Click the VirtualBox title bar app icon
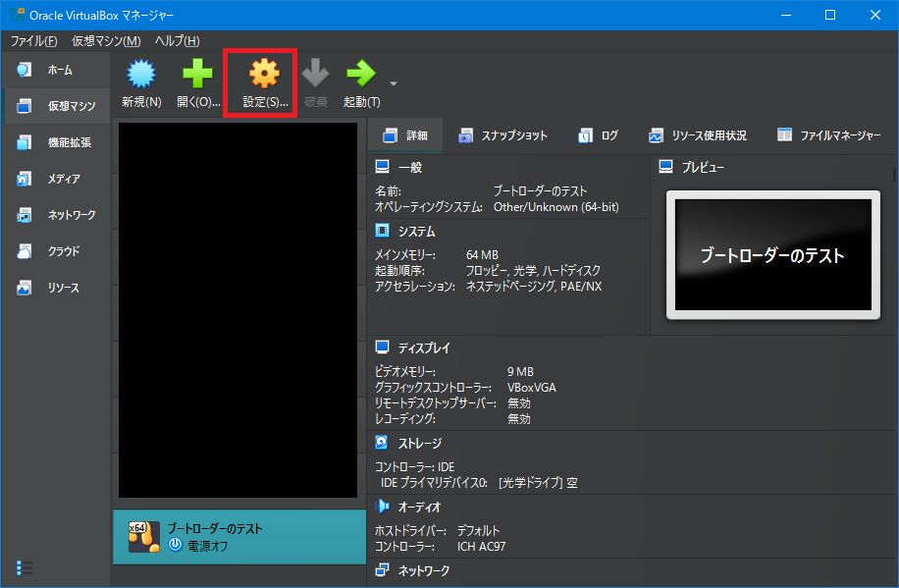The image size is (899, 588). pos(16,15)
